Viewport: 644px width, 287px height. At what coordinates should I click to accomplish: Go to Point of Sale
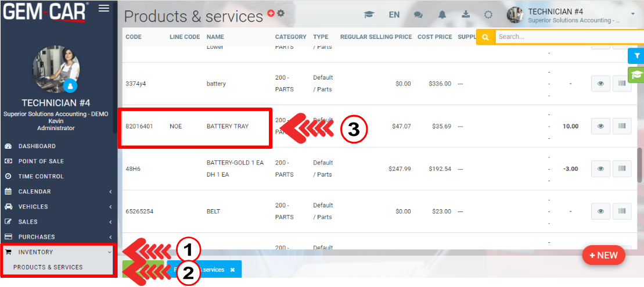pos(41,161)
